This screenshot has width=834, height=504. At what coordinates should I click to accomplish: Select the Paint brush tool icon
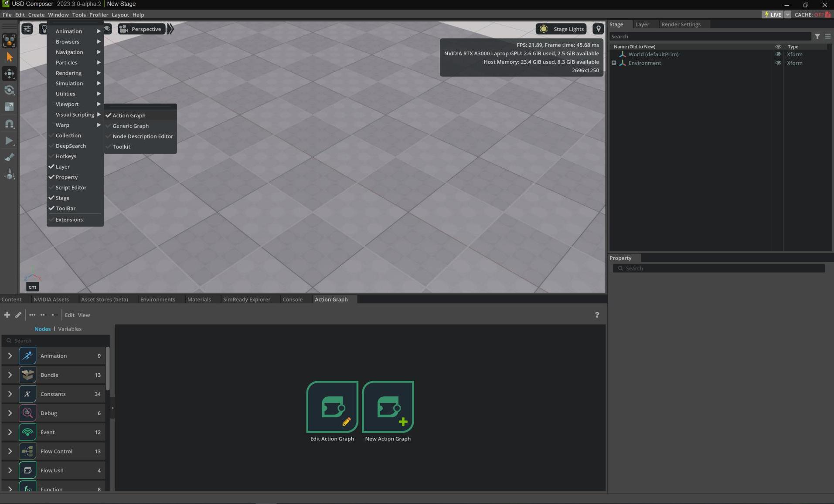pyautogui.click(x=9, y=157)
